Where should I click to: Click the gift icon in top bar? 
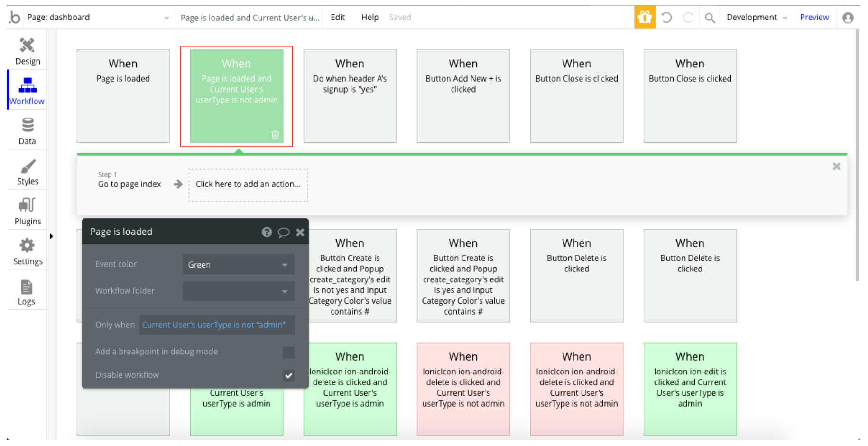[x=645, y=18]
